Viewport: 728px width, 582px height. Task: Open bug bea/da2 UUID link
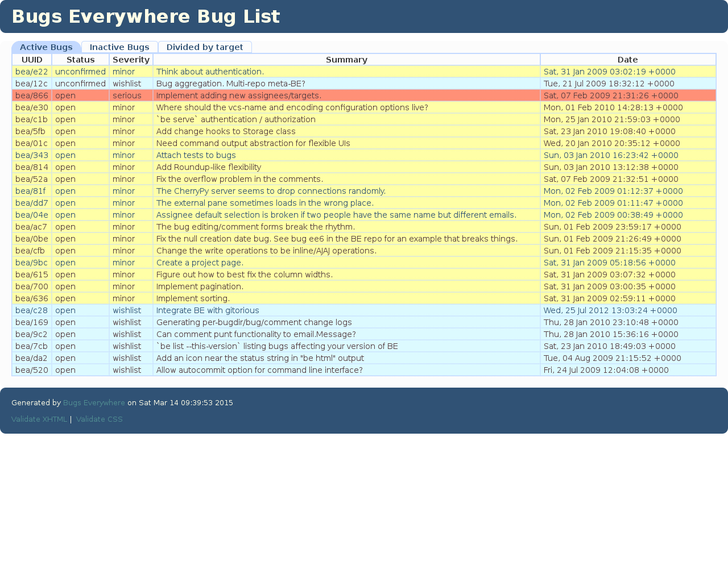pyautogui.click(x=32, y=358)
